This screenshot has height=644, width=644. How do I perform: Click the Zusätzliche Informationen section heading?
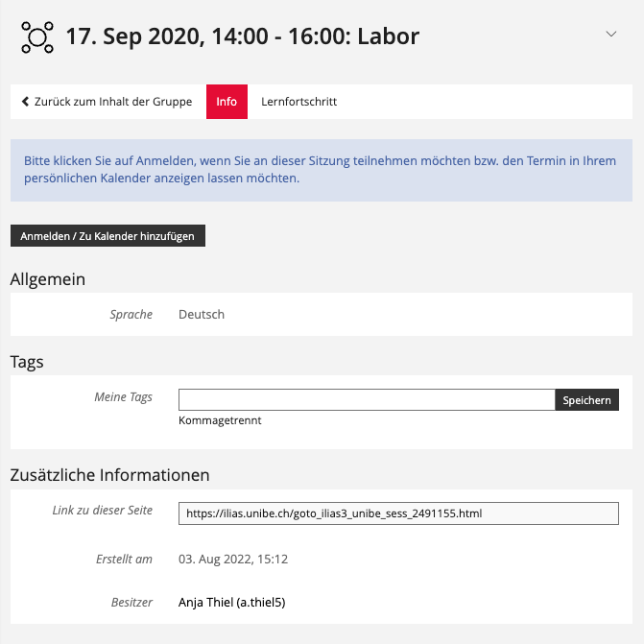click(x=109, y=474)
